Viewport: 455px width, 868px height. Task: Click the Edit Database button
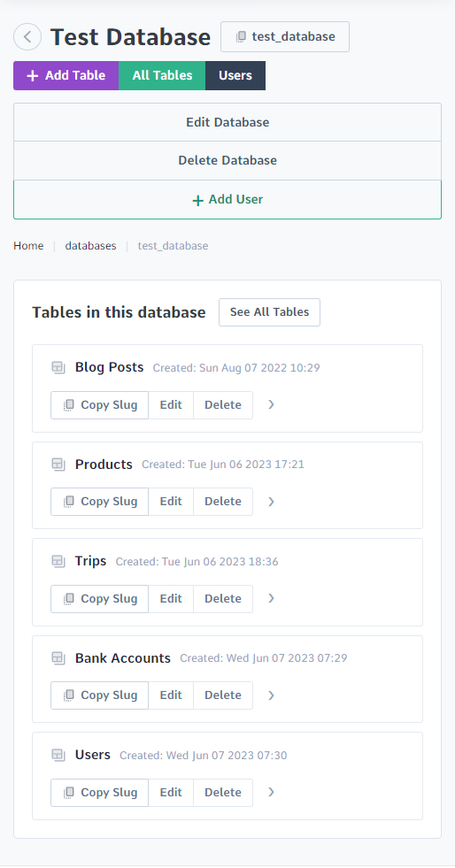point(227,122)
